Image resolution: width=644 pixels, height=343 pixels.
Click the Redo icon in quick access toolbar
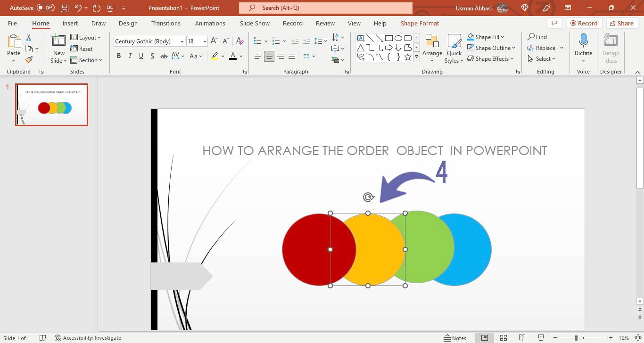(x=97, y=8)
